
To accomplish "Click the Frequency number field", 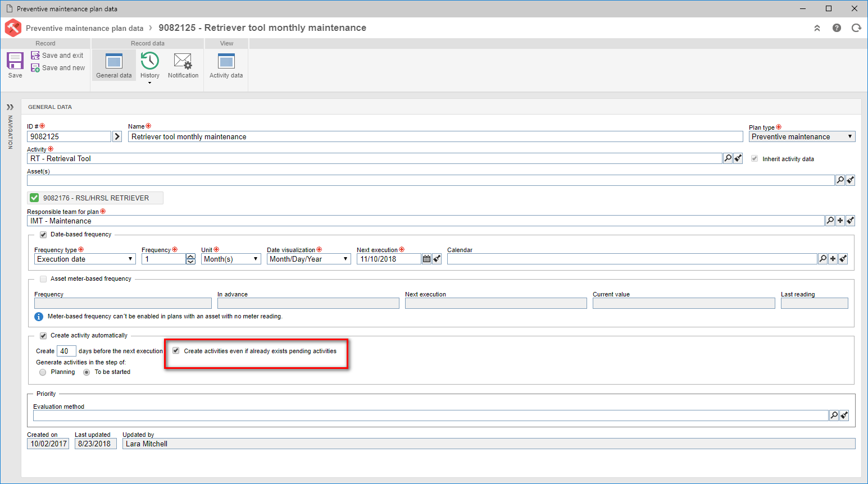I will coord(163,259).
